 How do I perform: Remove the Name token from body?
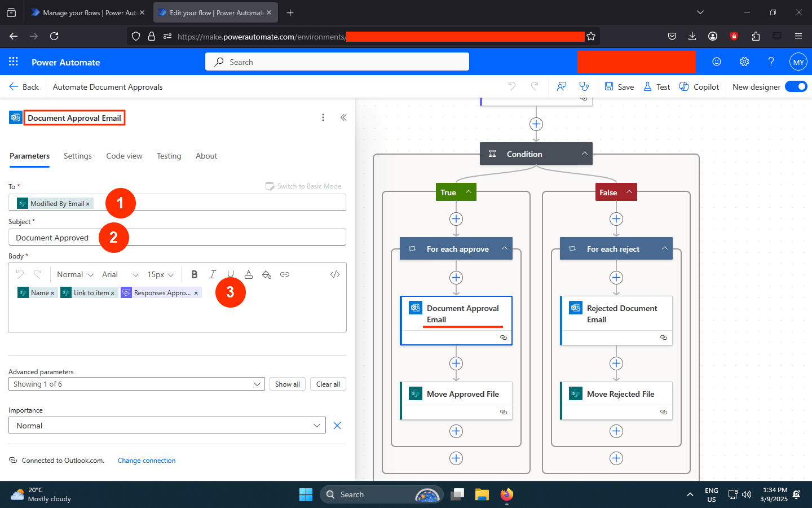point(52,293)
